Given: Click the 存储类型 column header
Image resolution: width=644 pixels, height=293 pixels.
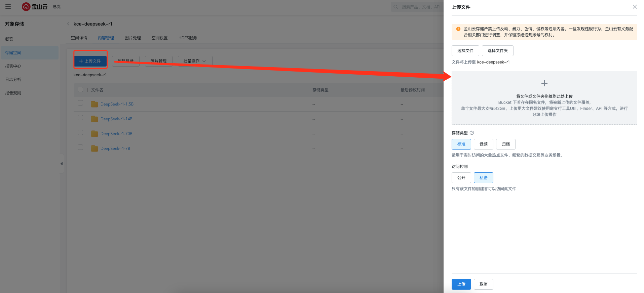Looking at the screenshot, I should coord(320,90).
